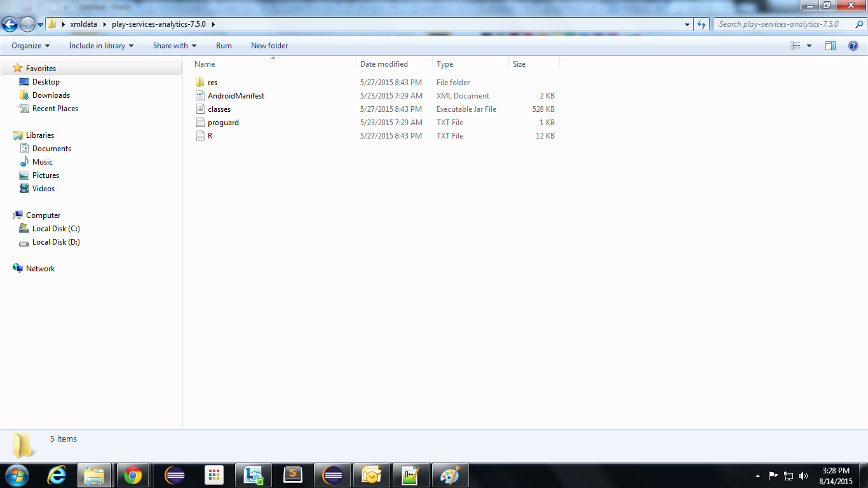The height and width of the screenshot is (488, 868).
Task: Navigate to xmldata in the breadcrumb
Action: click(x=83, y=24)
